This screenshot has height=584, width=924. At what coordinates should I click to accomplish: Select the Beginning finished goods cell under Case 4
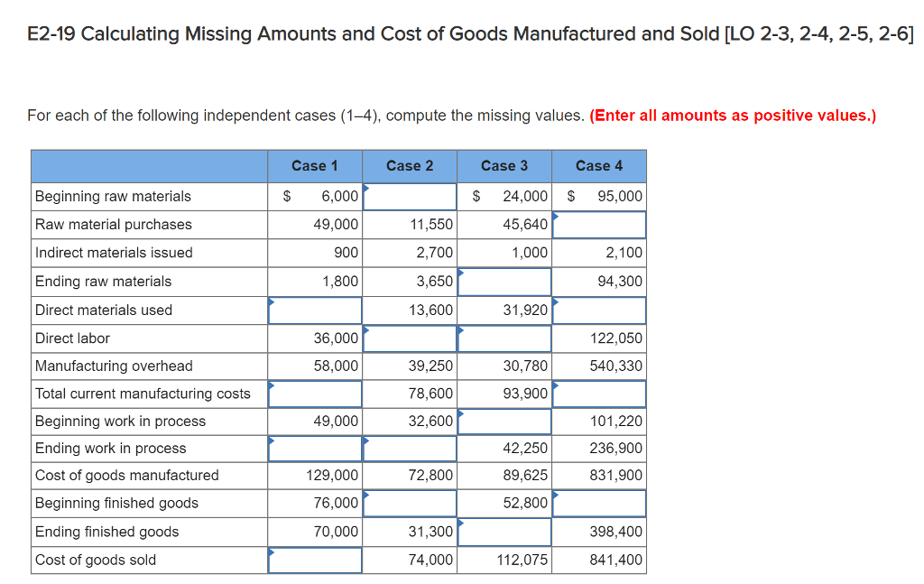(x=599, y=504)
